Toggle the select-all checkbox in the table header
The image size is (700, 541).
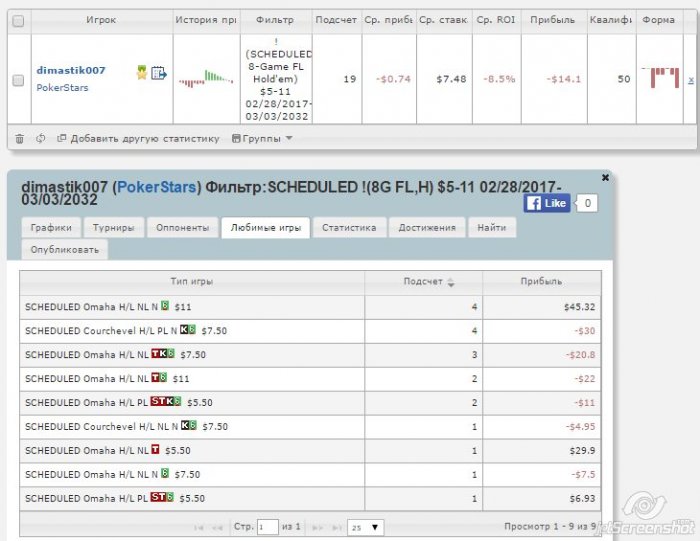pos(18,21)
